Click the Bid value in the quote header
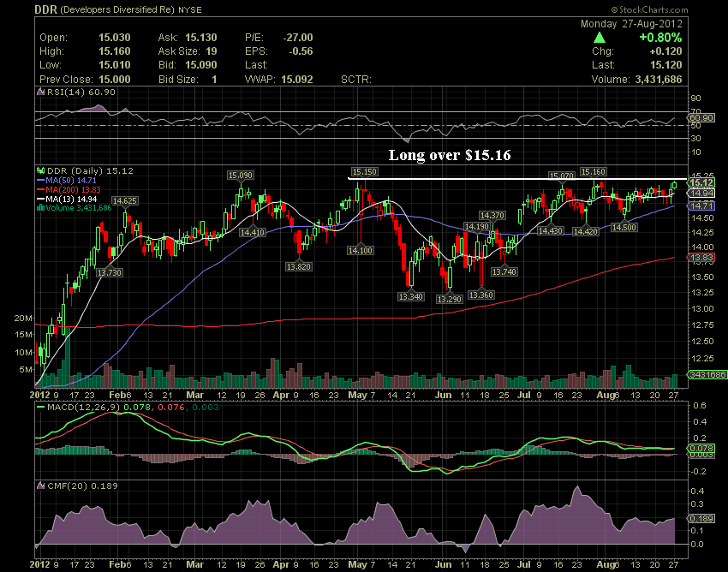This screenshot has height=572, width=728. 201,65
